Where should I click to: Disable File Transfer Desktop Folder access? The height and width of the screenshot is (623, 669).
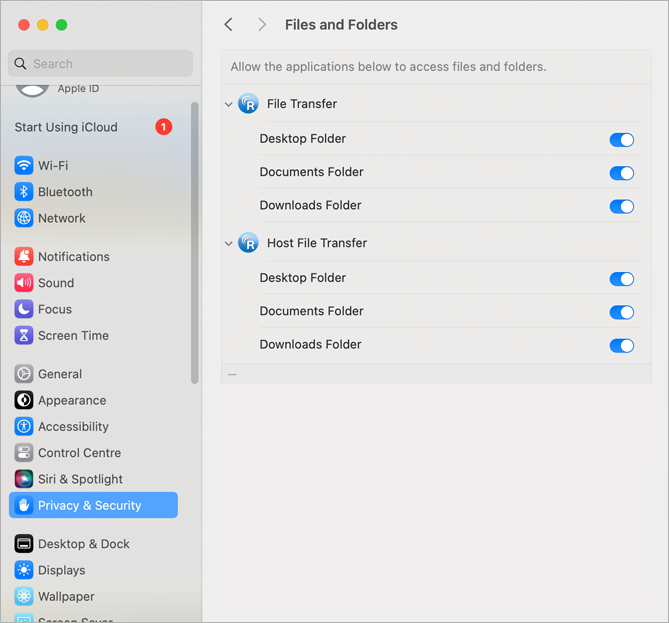tap(621, 140)
